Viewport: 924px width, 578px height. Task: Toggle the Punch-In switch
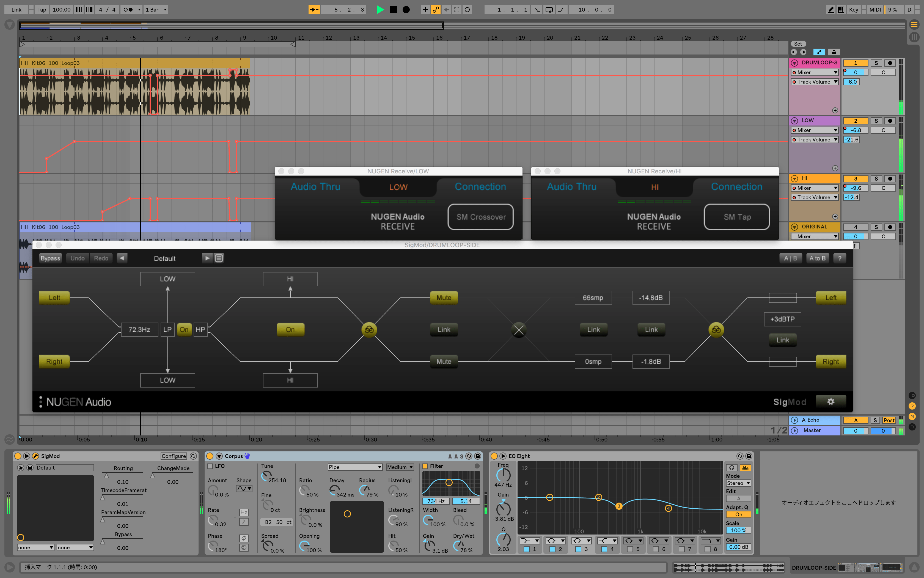click(x=537, y=10)
